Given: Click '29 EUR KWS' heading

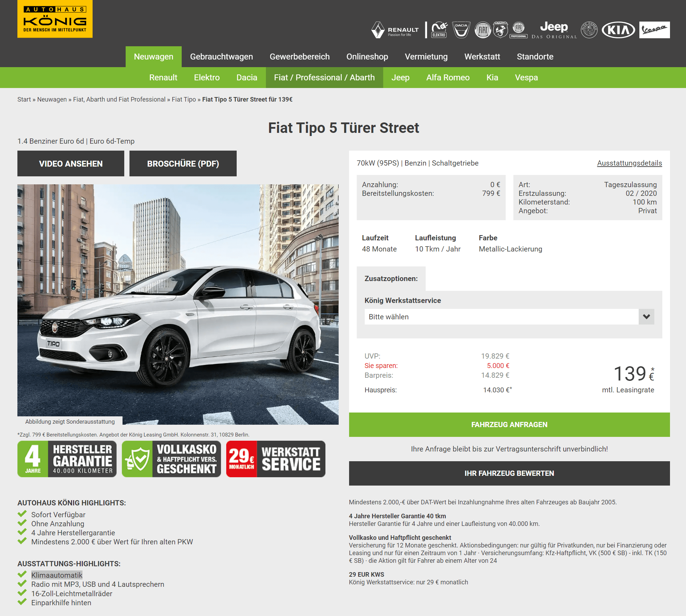Looking at the screenshot, I should [366, 575].
